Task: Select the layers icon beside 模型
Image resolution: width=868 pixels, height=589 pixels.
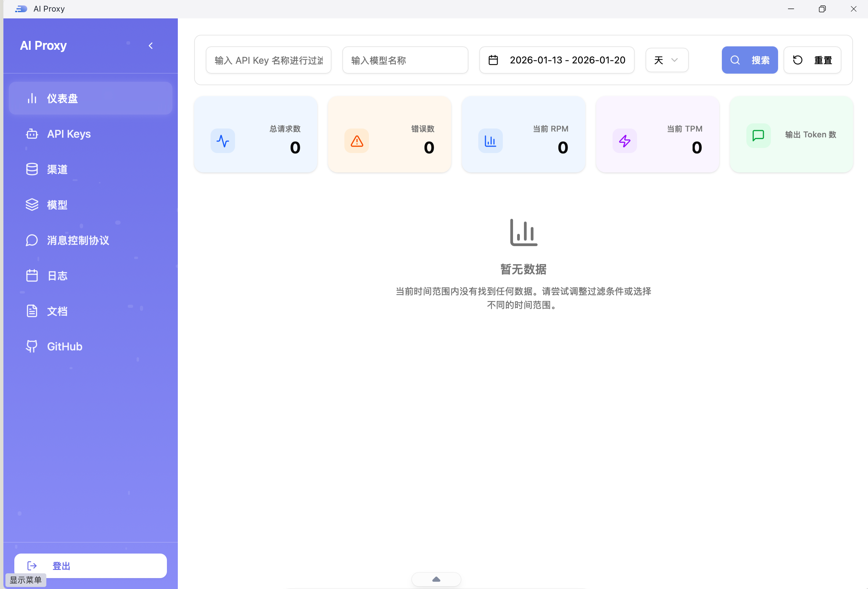Action: 32,205
